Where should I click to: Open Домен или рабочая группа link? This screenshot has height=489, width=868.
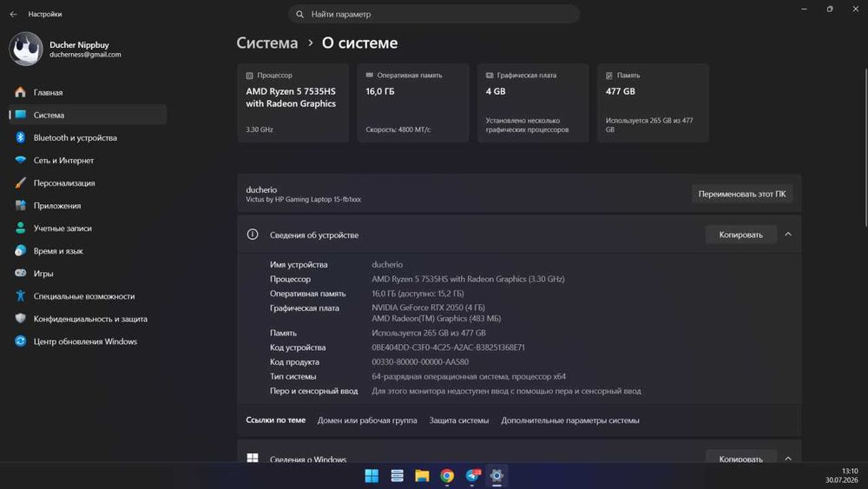pos(367,420)
